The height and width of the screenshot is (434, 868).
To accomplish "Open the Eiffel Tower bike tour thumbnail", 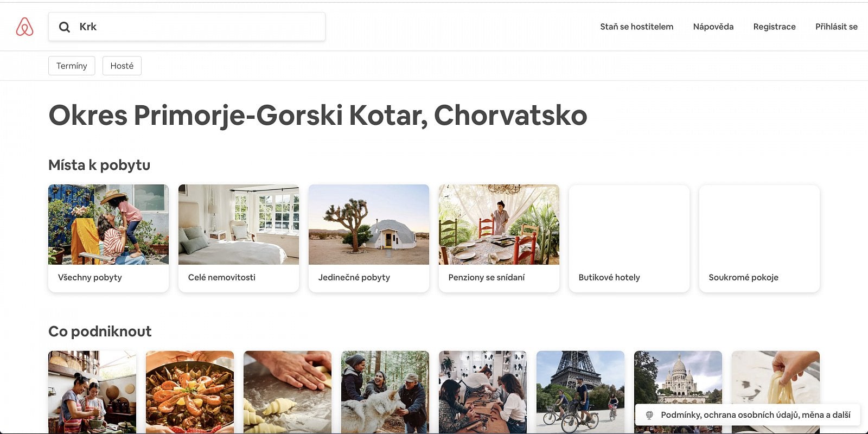I will point(580,392).
